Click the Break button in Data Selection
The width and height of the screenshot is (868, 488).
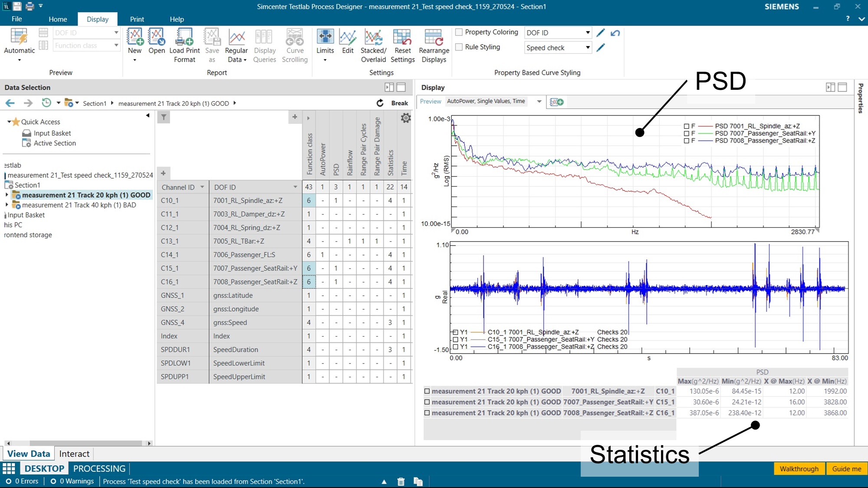(399, 103)
